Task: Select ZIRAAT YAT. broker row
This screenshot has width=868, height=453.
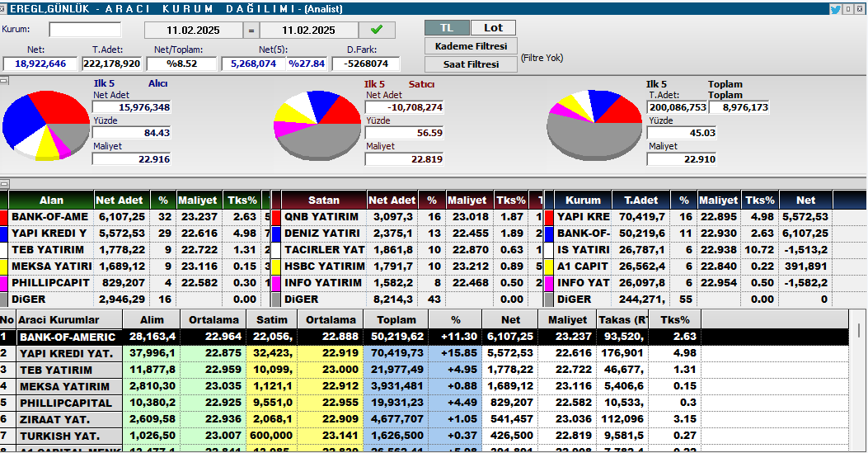Action: (x=424, y=420)
